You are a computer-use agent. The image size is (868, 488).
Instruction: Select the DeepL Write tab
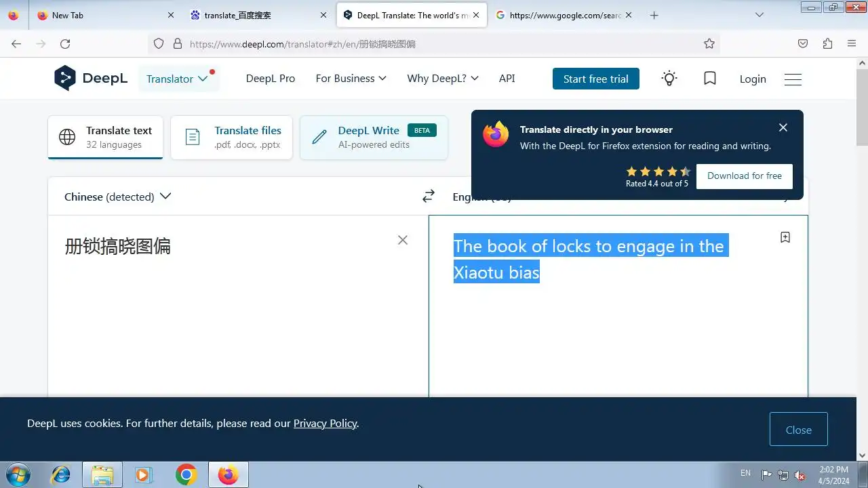[374, 137]
